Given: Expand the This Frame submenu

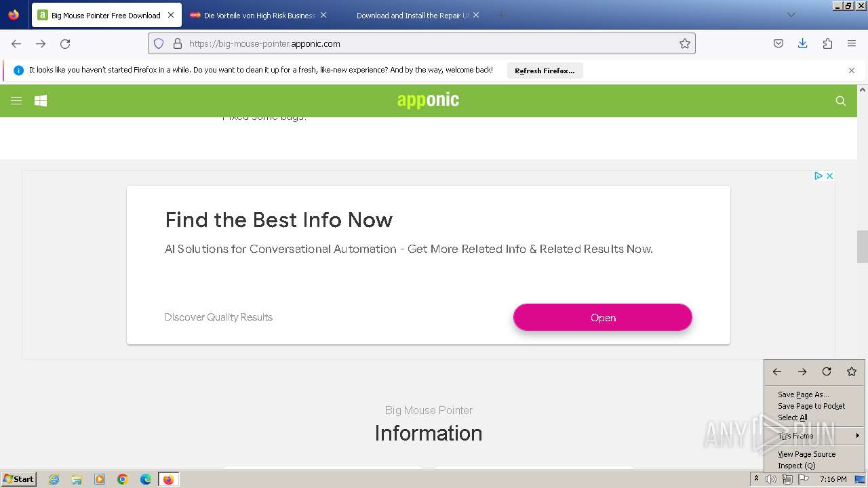Looking at the screenshot, I should tap(814, 436).
